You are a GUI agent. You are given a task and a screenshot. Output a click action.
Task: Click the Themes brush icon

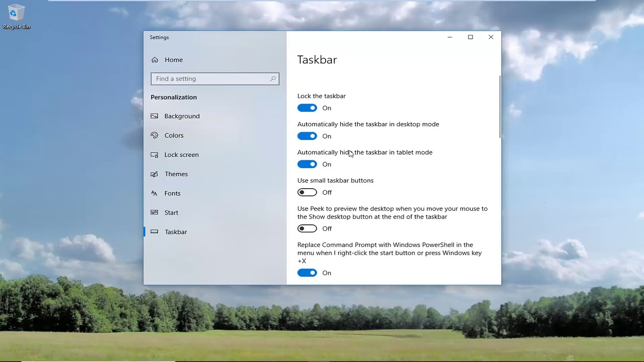tap(154, 174)
